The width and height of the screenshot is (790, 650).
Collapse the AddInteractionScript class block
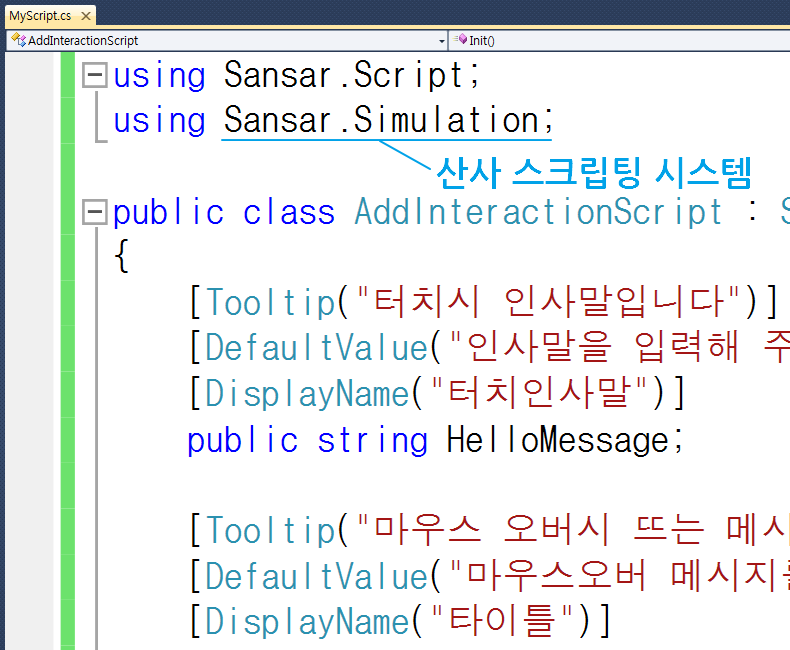(x=95, y=212)
